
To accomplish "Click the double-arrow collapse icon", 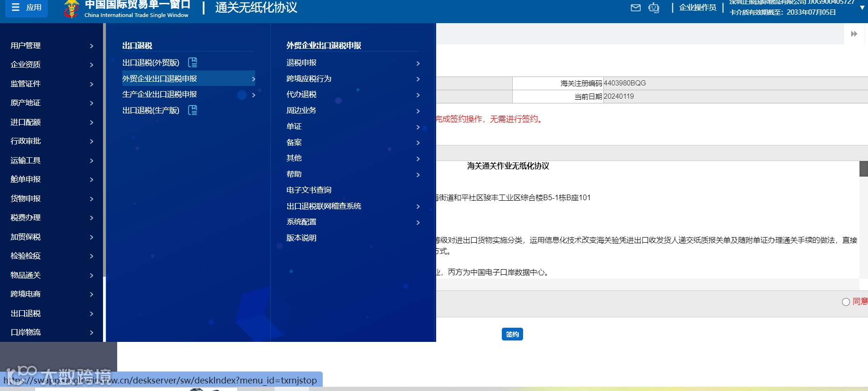I will coord(854,34).
